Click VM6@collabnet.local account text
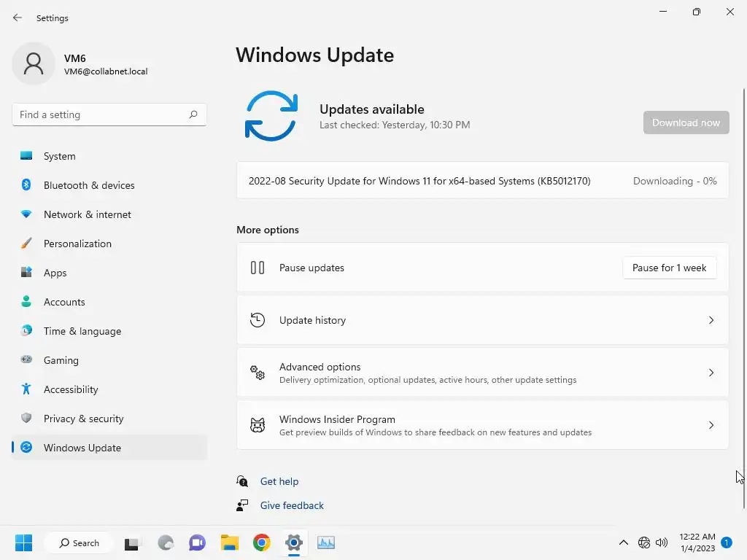Viewport: 747px width, 560px height. click(106, 71)
